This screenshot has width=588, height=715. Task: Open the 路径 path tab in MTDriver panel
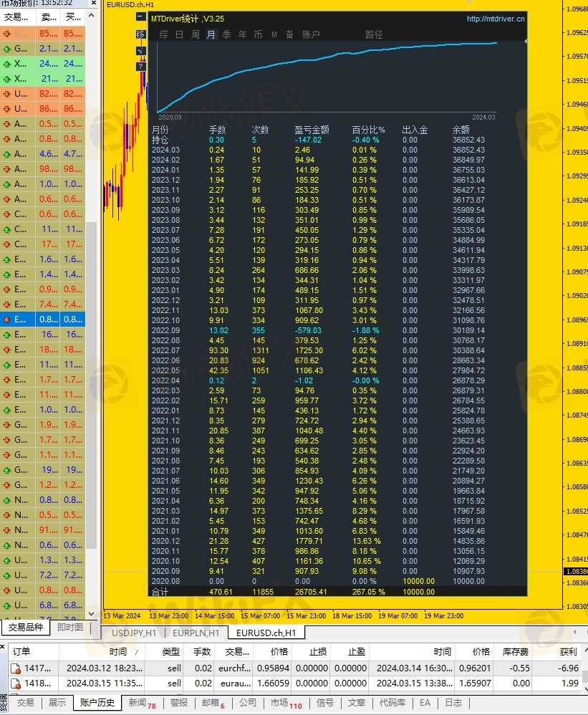coord(375,34)
